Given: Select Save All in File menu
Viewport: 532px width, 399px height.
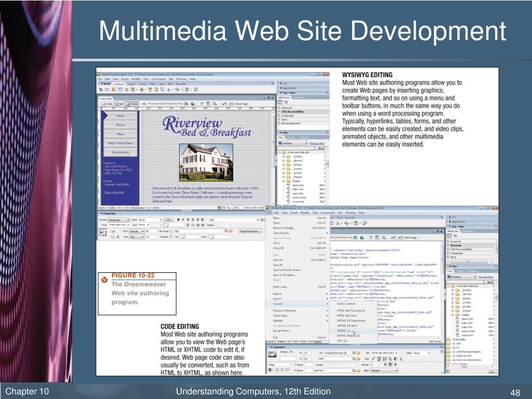Looking at the screenshot, I should (x=278, y=265).
